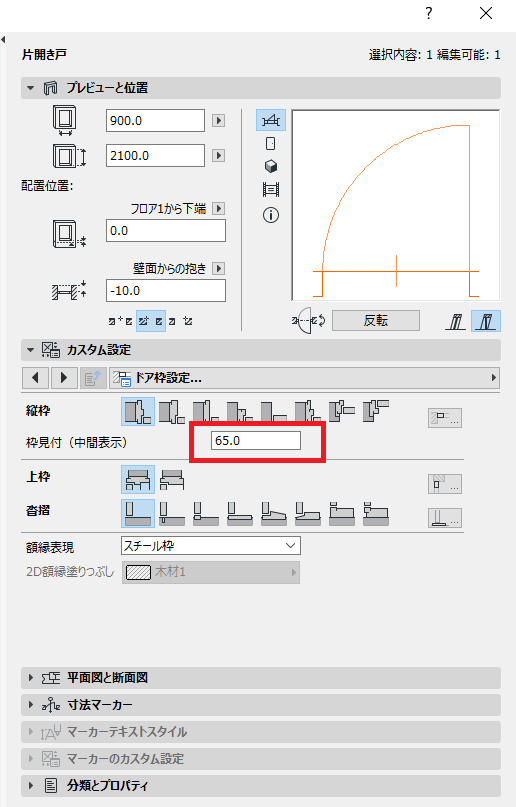This screenshot has width=516, height=807.
Task: Open 沓摺 detail settings button
Action: click(x=445, y=518)
